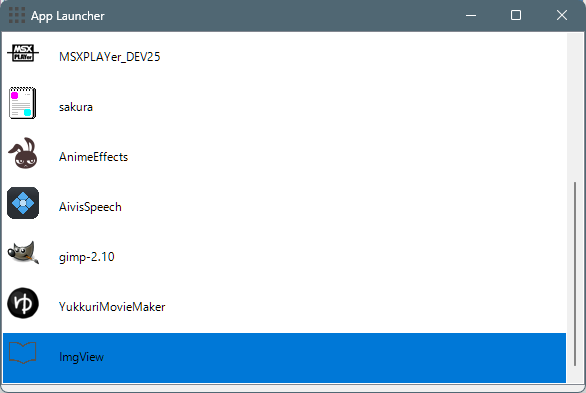Click the YukkuriMovieMaker round black icon

(23, 303)
